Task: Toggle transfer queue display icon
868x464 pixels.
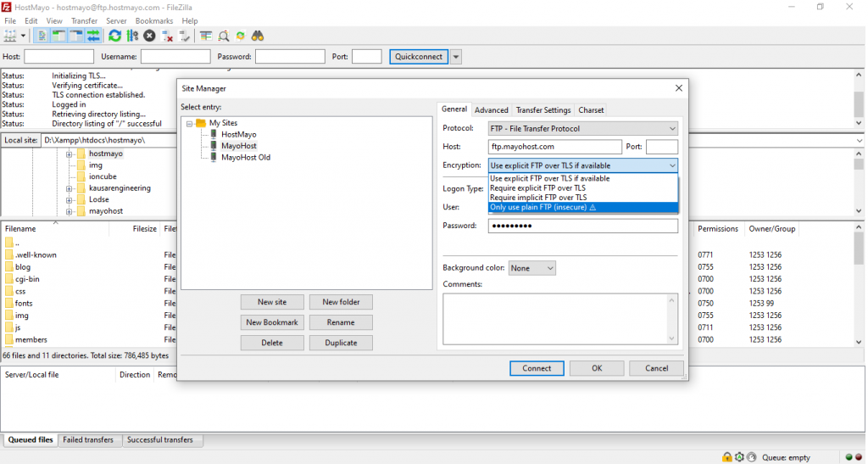Action: click(x=93, y=36)
